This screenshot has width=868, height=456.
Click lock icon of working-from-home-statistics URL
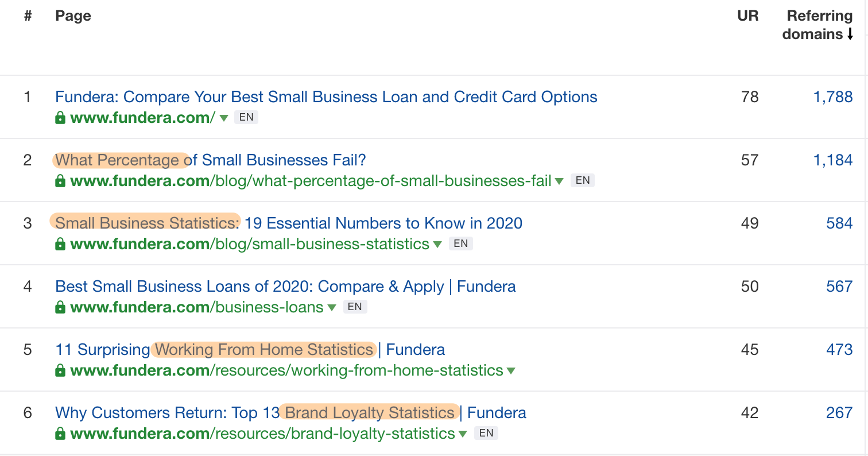tap(60, 371)
